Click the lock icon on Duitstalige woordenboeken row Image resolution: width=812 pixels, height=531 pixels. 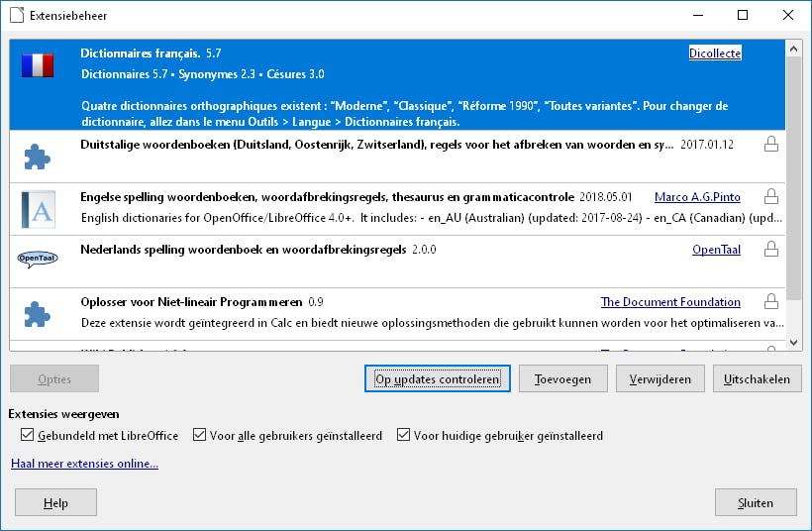pos(771,144)
